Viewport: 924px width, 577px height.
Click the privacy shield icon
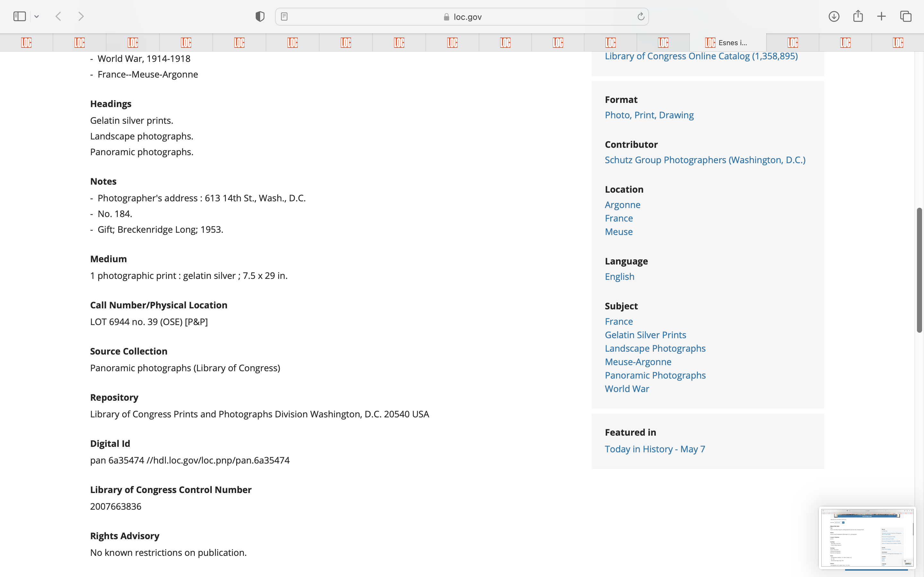coord(260,16)
